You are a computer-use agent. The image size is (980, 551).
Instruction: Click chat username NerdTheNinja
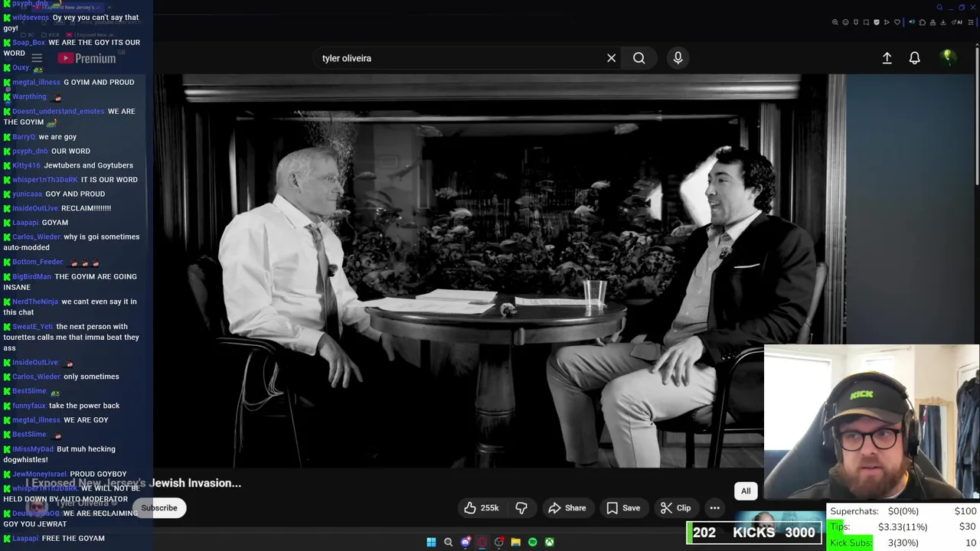[35, 302]
